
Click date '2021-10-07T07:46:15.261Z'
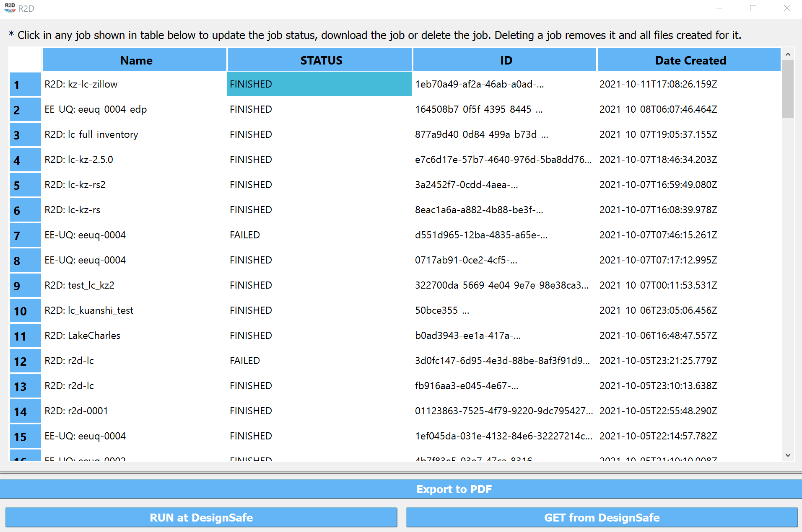[x=658, y=235]
